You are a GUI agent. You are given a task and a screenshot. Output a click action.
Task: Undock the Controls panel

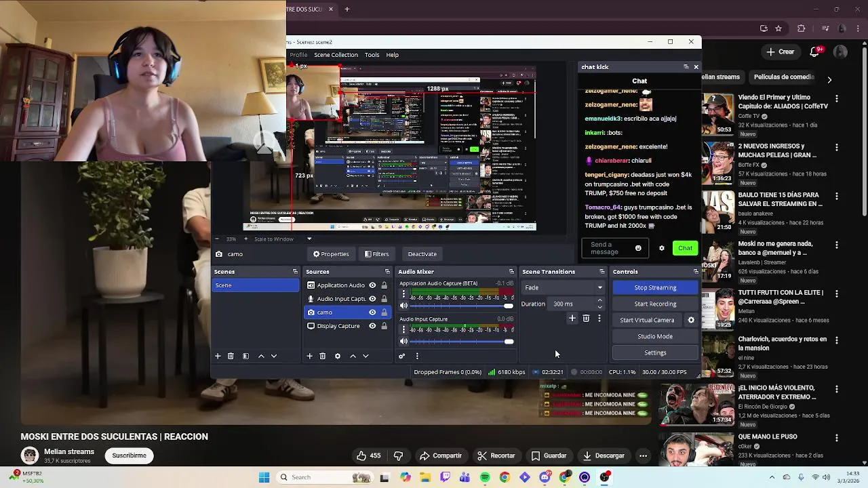tap(696, 272)
